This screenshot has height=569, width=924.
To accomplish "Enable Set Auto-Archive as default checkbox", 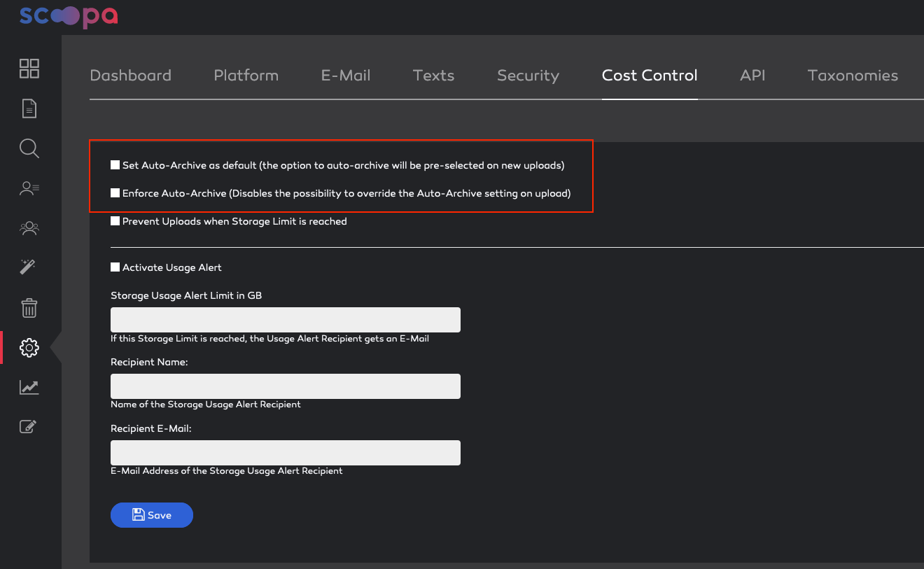I will (115, 165).
